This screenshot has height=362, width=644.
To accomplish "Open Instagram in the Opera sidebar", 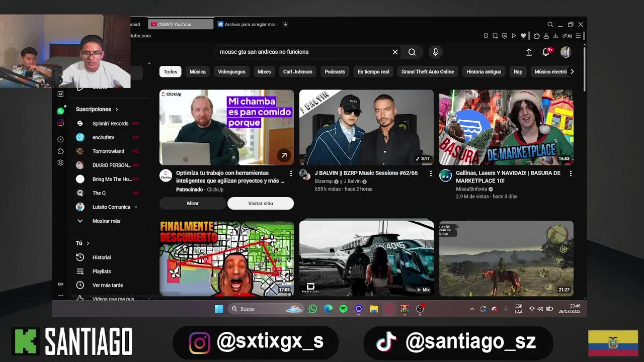I will [60, 123].
